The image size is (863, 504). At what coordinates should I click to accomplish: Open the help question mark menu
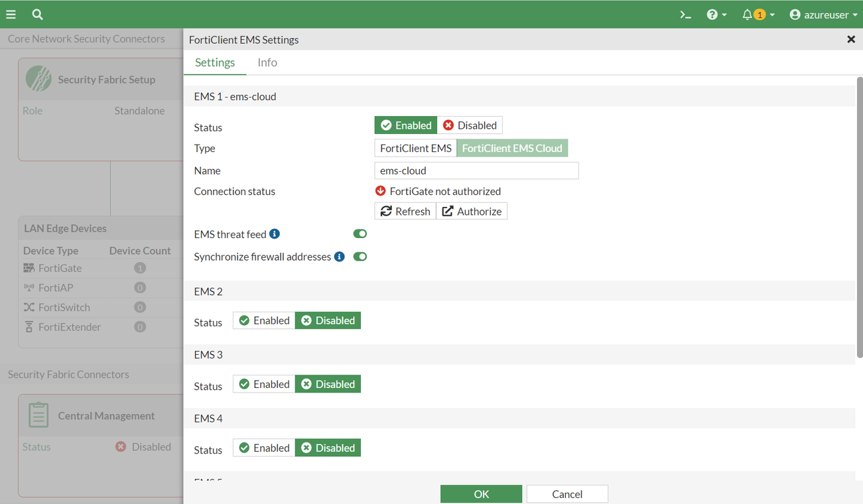click(716, 15)
